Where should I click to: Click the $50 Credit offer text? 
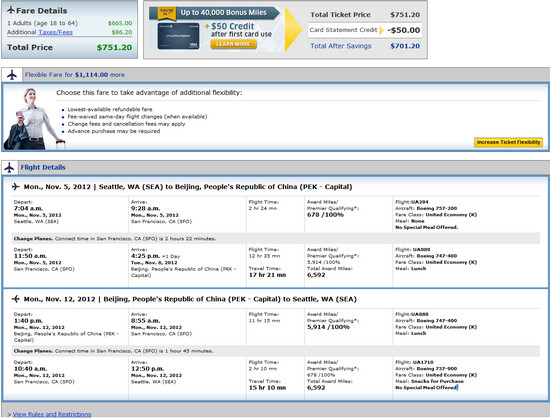(x=233, y=26)
